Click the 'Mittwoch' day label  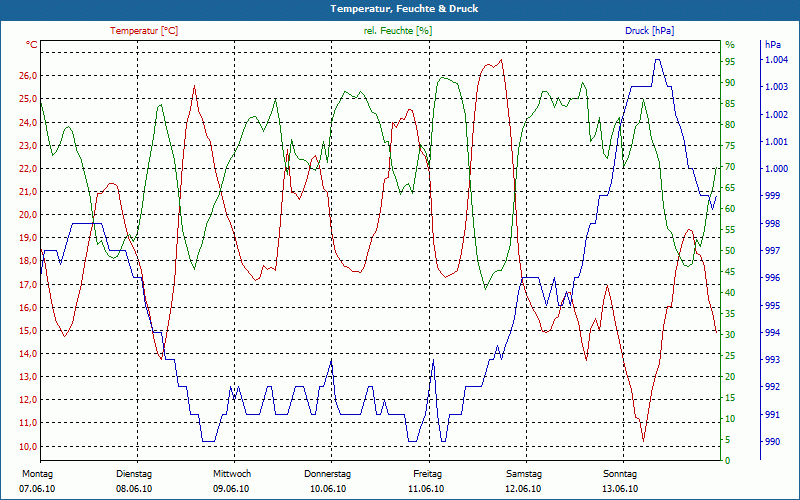click(232, 474)
